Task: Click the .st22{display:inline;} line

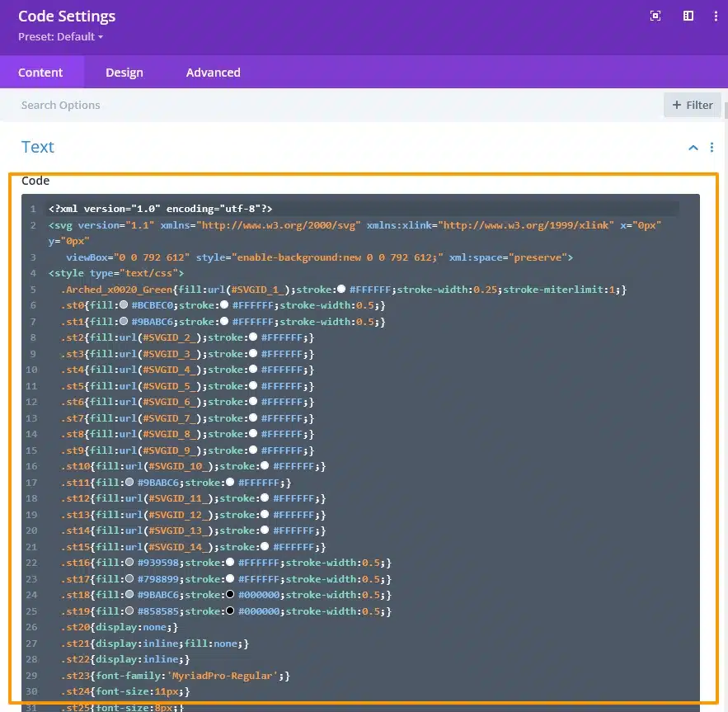Action: click(125, 659)
